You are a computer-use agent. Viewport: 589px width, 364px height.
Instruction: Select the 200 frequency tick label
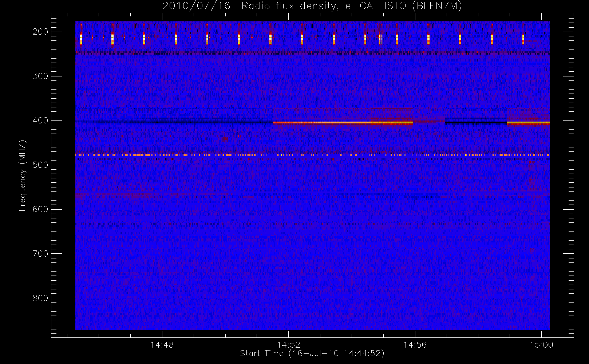coord(40,32)
